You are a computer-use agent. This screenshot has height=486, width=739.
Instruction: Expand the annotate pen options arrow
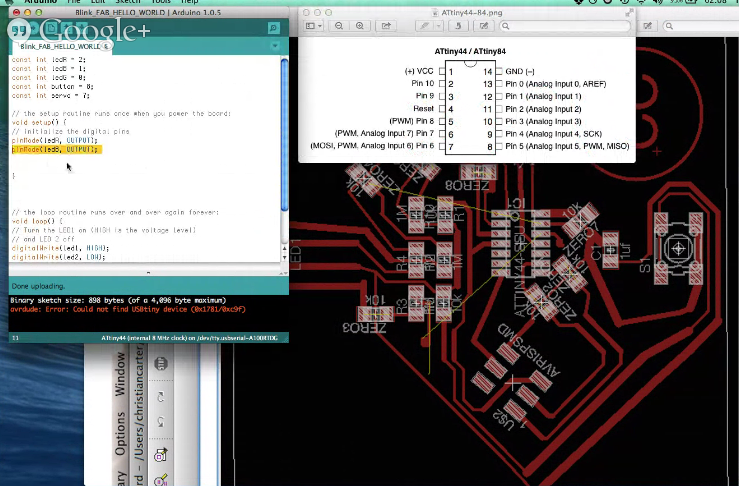coord(438,26)
